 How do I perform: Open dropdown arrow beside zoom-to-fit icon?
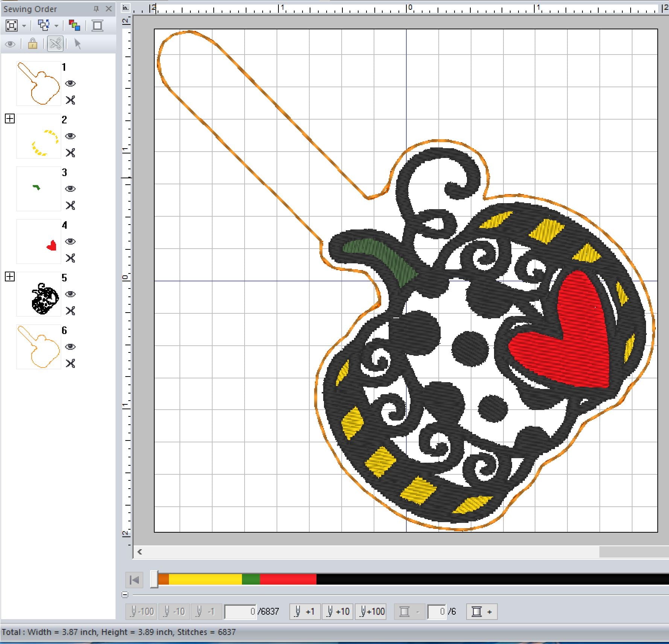(x=24, y=26)
